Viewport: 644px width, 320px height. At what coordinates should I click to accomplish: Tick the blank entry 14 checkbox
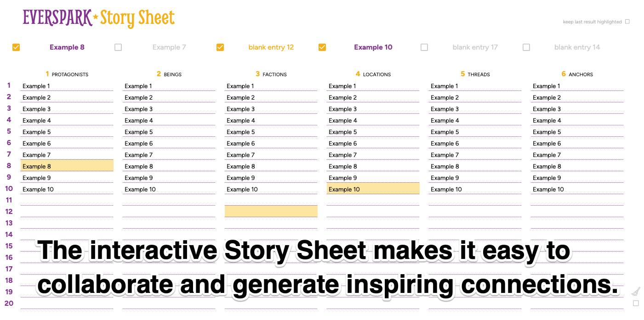[526, 47]
